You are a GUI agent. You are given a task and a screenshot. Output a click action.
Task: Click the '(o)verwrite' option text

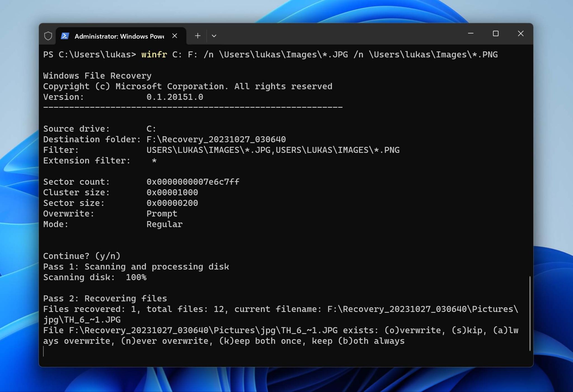point(412,330)
